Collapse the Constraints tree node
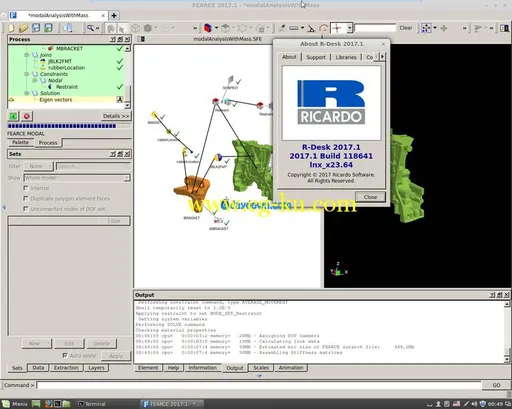Screen dimensions: 512x409 [27, 74]
